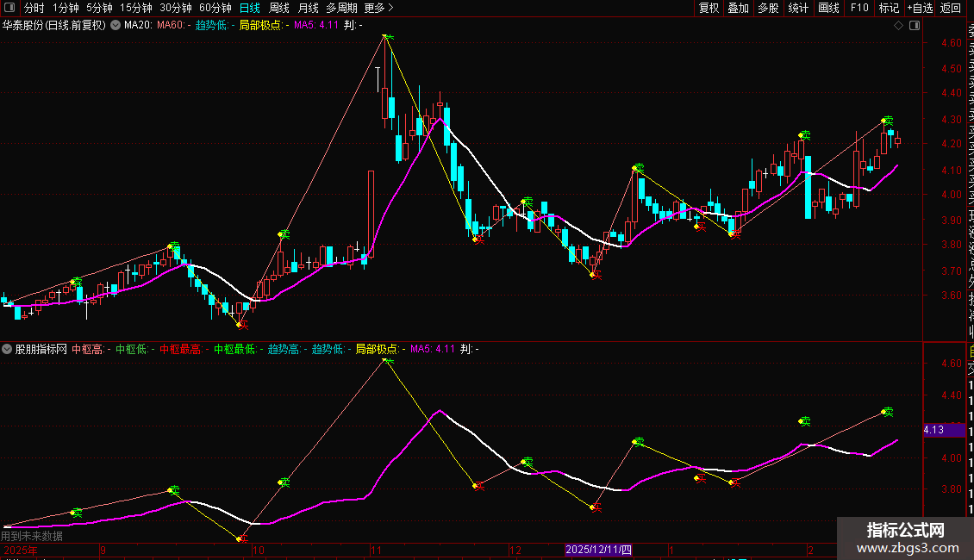Open the 画线 drawing tools

tap(828, 8)
